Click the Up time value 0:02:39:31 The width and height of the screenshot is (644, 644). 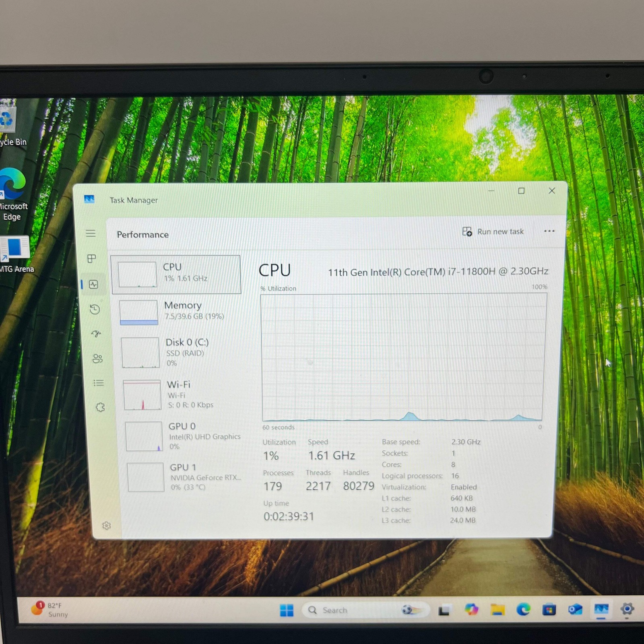point(289,516)
